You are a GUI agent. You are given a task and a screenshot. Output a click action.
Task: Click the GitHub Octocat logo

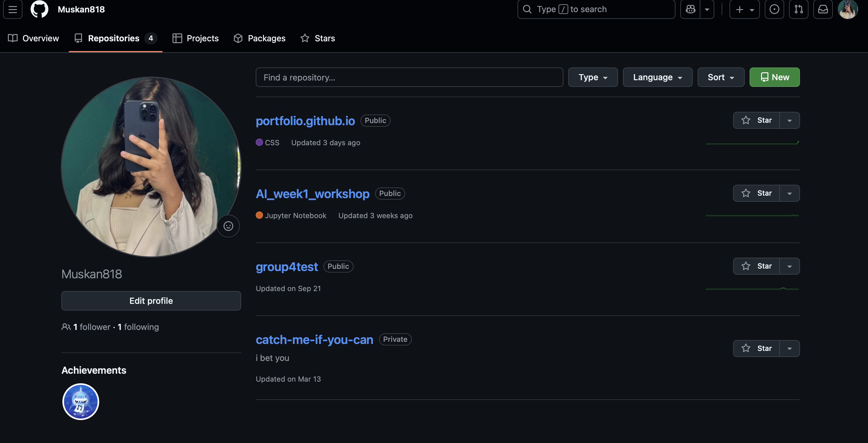pyautogui.click(x=39, y=9)
